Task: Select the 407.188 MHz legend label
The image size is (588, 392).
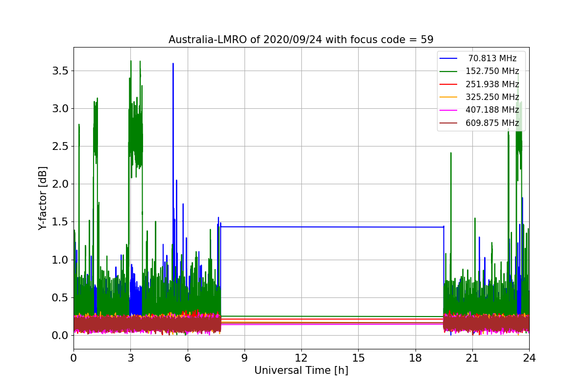Action: 492,110
